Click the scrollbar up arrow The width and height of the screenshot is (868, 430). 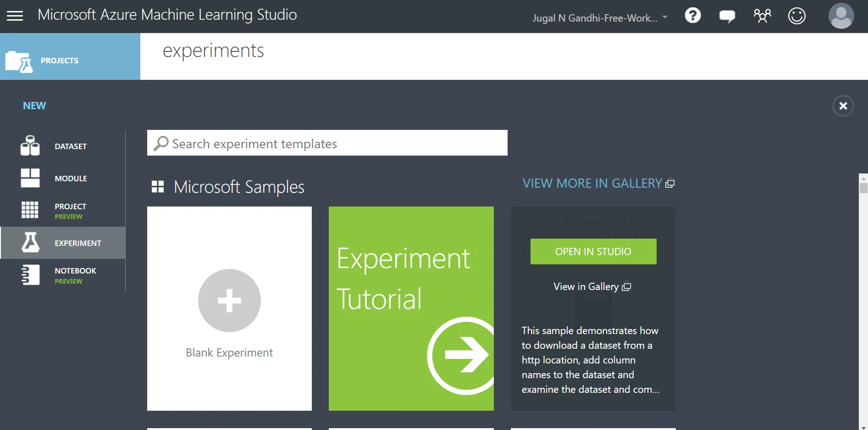pos(863,178)
